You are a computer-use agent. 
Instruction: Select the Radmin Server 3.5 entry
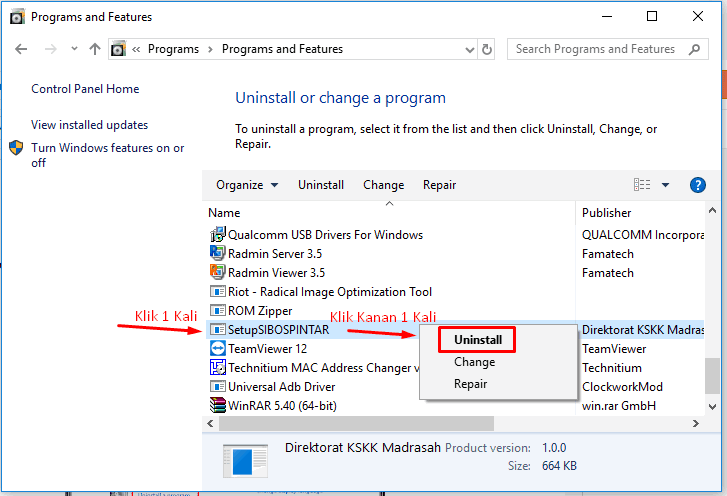[x=274, y=254]
